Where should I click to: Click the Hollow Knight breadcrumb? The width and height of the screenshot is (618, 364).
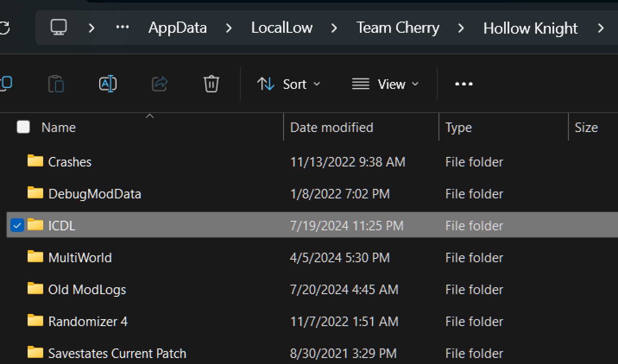coord(530,28)
